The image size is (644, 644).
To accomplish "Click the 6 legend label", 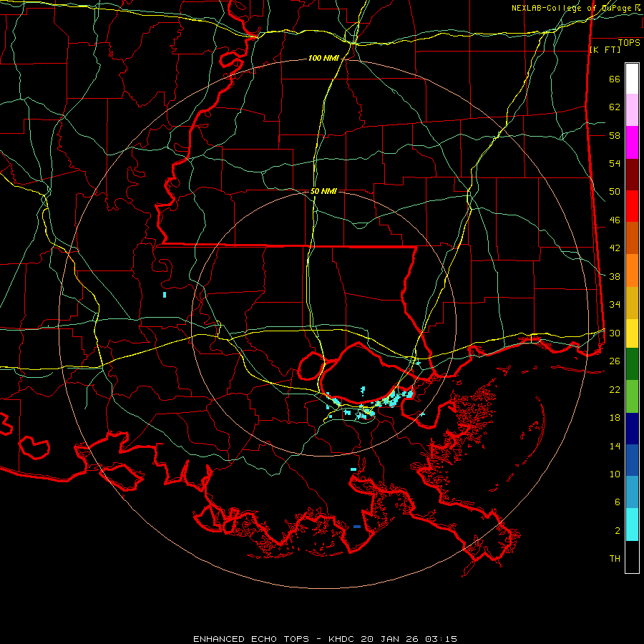I will tap(618, 502).
